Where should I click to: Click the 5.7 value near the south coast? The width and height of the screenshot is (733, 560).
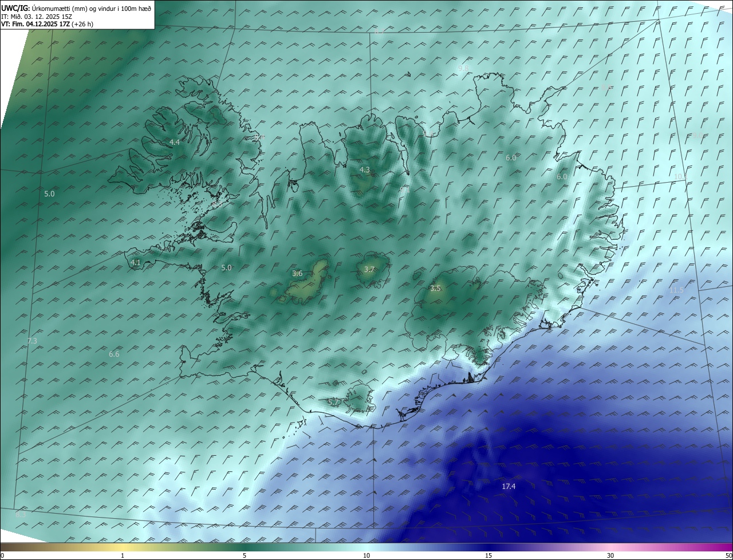[x=333, y=403]
